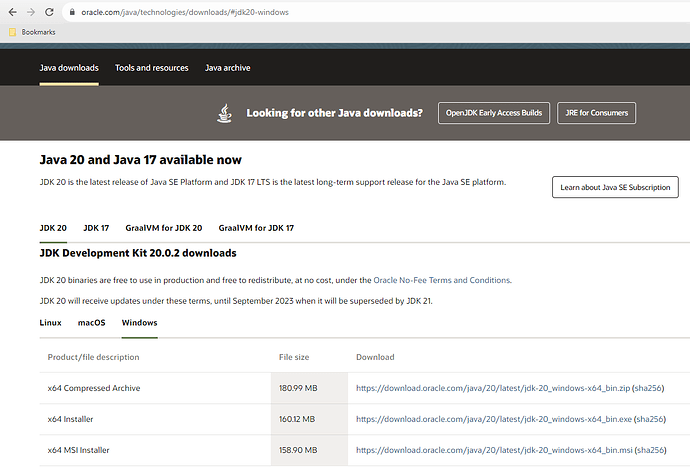Viewport: 690px width, 468px height.
Task: Focus the address bar URL field
Action: (x=378, y=12)
